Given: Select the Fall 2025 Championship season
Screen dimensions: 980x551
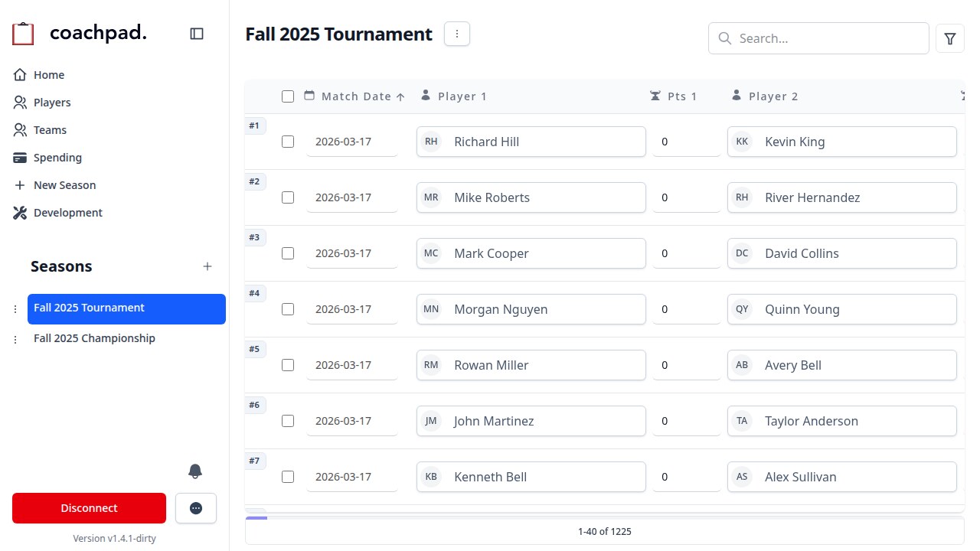Looking at the screenshot, I should pos(94,337).
